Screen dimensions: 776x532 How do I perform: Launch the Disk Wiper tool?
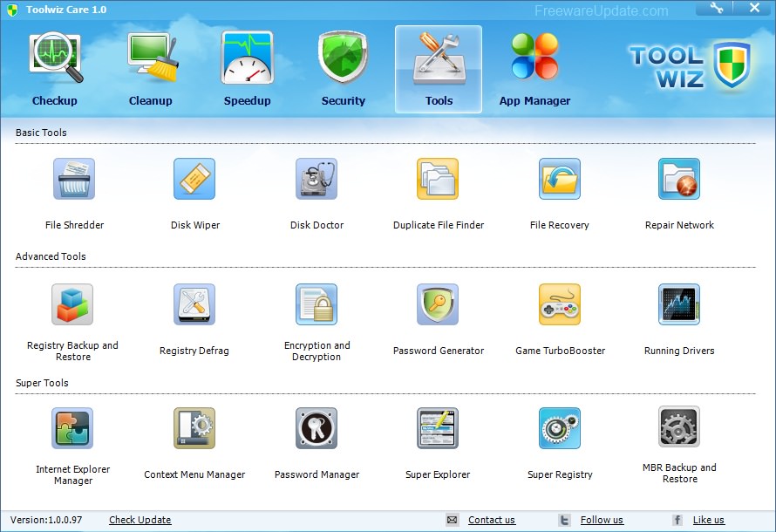pos(194,179)
